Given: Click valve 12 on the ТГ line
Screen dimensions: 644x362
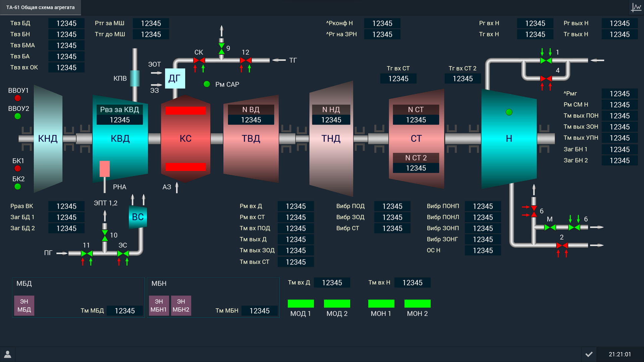Looking at the screenshot, I should click(x=246, y=60).
